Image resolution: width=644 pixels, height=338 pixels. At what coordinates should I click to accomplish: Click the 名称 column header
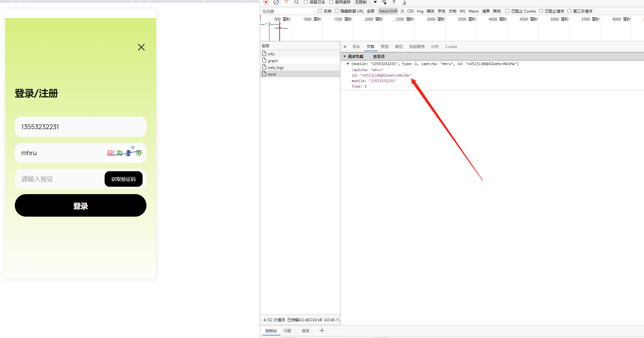tap(300, 46)
